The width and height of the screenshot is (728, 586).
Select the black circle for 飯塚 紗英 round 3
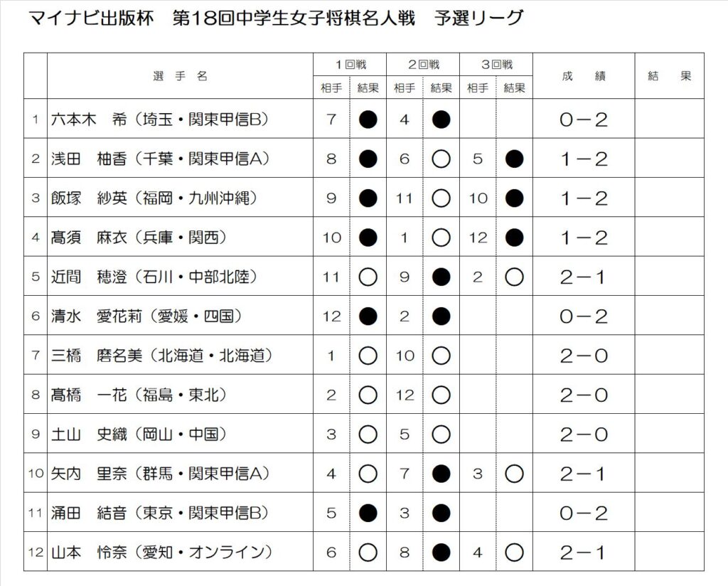coord(514,198)
